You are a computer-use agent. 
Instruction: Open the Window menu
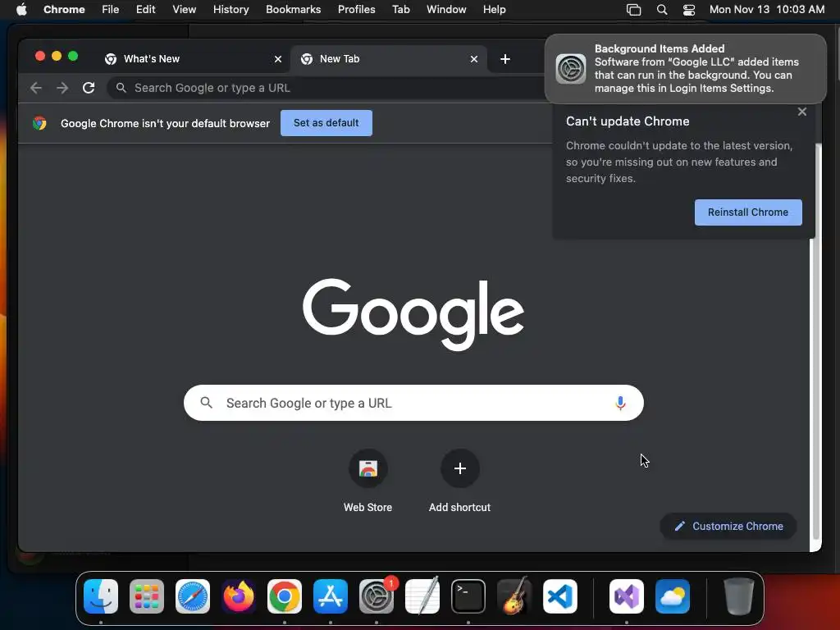(446, 10)
